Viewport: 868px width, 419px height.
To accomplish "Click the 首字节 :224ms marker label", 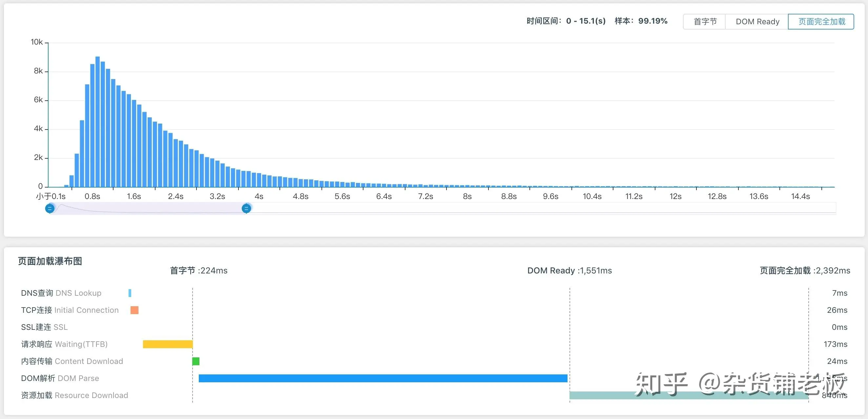I will click(198, 270).
